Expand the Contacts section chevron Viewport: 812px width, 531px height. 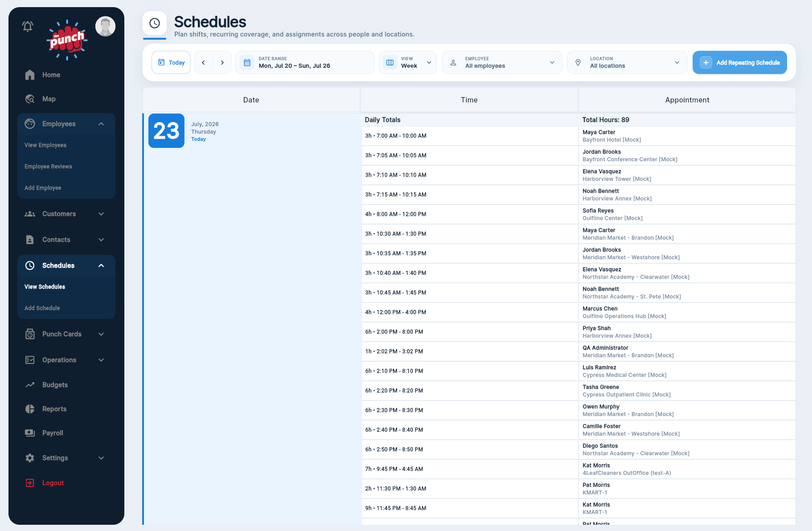point(101,240)
